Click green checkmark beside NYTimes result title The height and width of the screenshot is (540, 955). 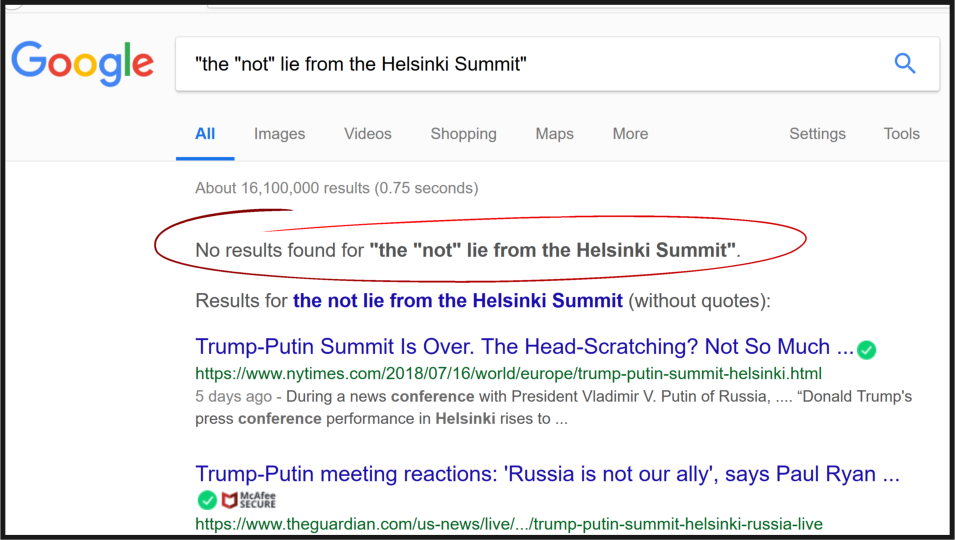click(x=866, y=349)
